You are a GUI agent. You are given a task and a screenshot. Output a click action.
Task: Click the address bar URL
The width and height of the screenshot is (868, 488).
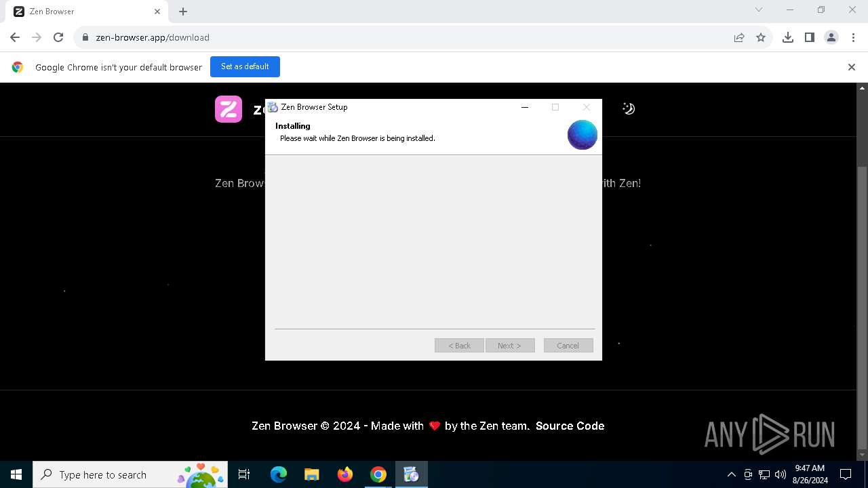(x=153, y=37)
